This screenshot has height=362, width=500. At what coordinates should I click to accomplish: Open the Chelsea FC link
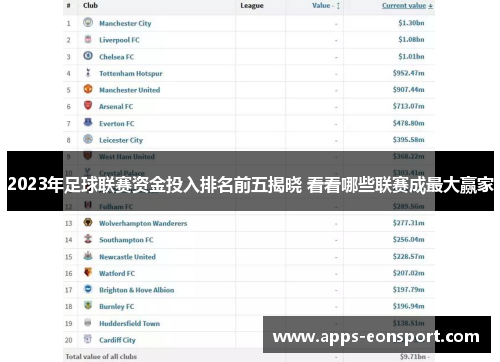pyautogui.click(x=116, y=57)
